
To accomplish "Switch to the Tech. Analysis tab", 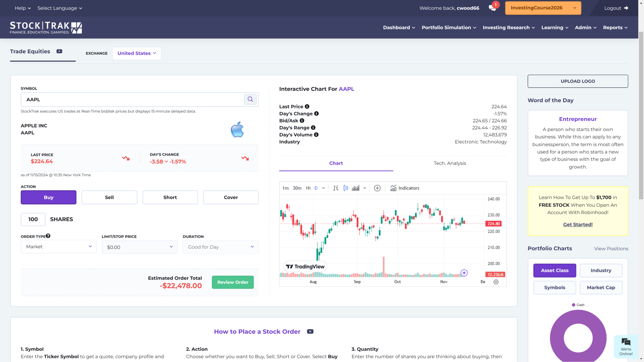I will click(x=450, y=163).
